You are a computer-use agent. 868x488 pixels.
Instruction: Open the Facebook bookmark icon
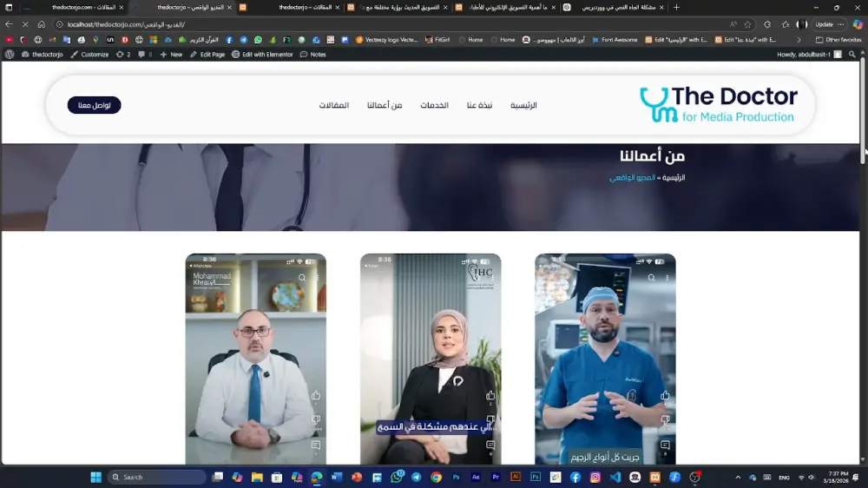point(228,40)
